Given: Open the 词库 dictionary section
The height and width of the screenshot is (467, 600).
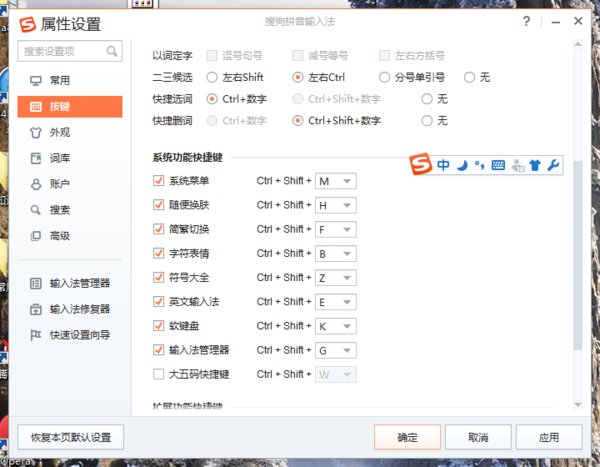Looking at the screenshot, I should pyautogui.click(x=70, y=158).
